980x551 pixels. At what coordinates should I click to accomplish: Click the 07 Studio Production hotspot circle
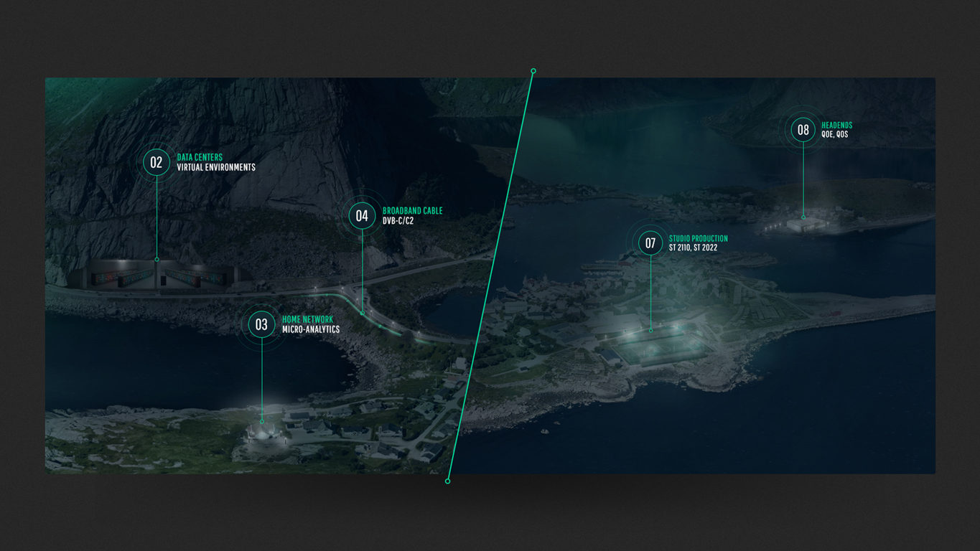point(650,243)
